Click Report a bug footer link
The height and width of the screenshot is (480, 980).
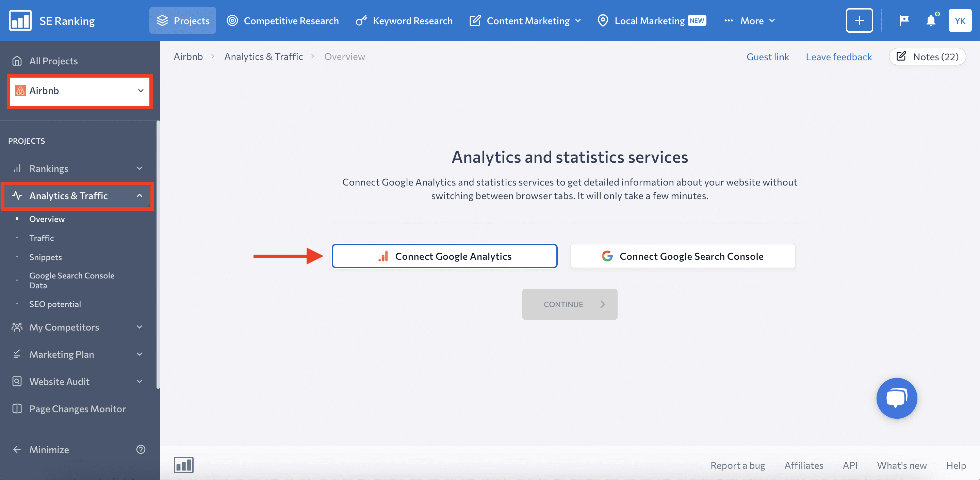pyautogui.click(x=738, y=465)
